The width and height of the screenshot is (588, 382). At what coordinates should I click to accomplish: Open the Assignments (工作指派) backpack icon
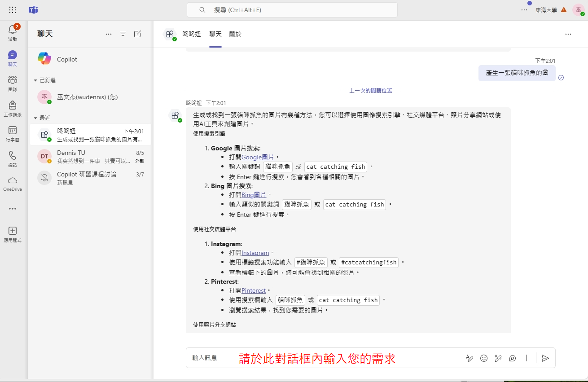13,105
